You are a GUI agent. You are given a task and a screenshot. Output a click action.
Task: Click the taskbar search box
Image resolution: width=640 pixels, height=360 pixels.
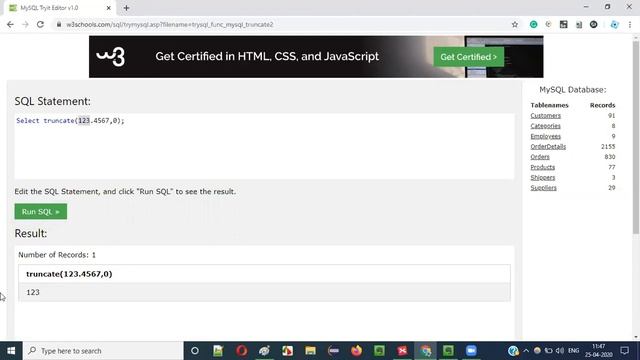click(x=103, y=351)
